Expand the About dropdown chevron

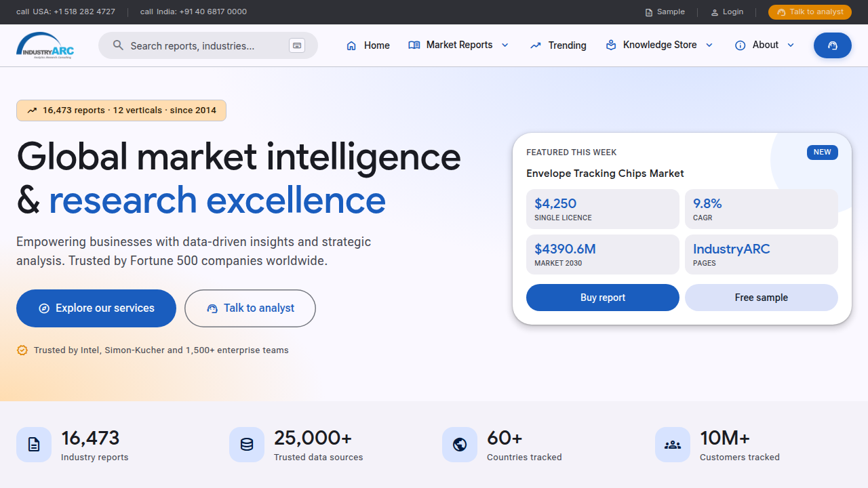pos(791,45)
